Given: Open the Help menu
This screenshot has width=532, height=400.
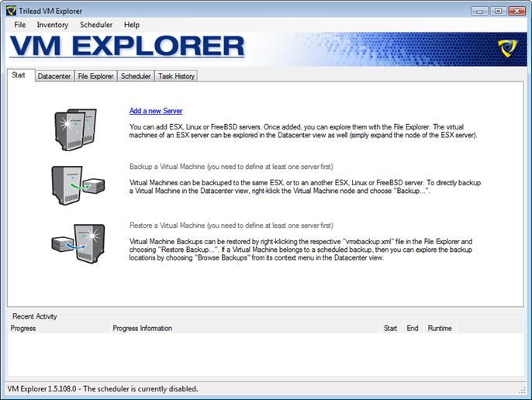Looking at the screenshot, I should click(132, 25).
